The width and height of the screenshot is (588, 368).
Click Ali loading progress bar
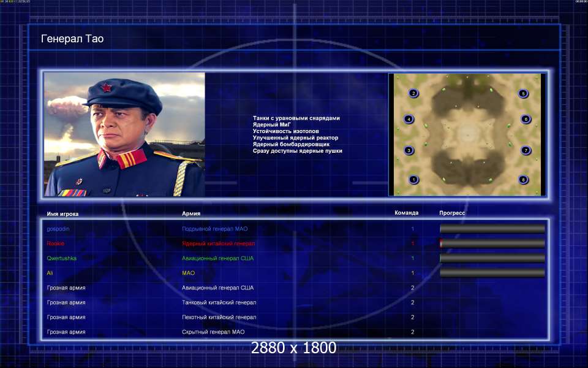(492, 273)
